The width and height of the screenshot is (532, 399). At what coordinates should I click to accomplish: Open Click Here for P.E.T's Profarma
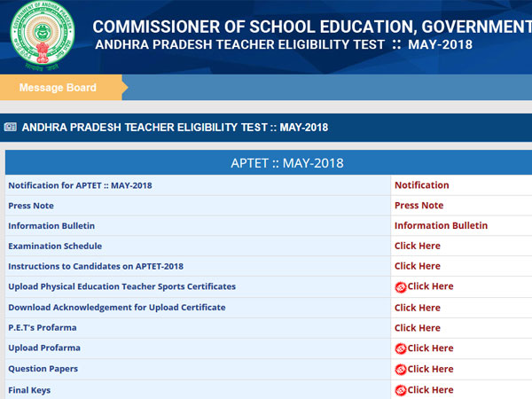(417, 328)
